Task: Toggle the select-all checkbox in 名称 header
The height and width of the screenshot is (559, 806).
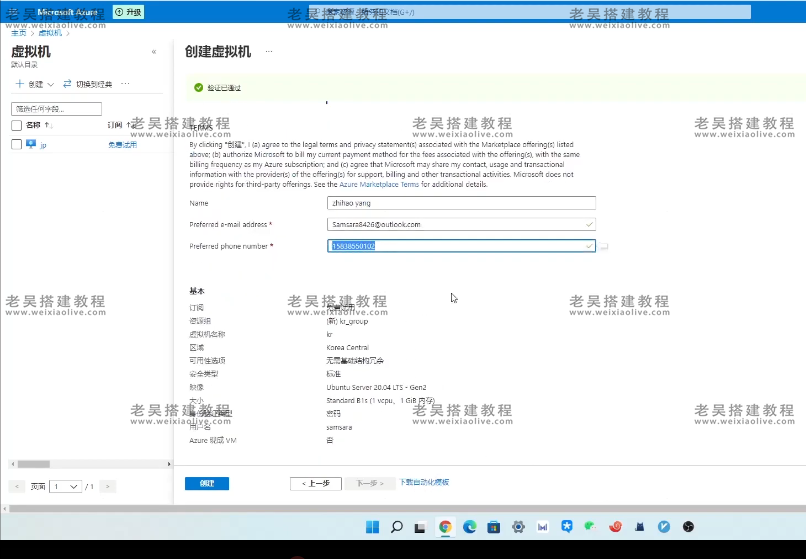Action: (16, 125)
